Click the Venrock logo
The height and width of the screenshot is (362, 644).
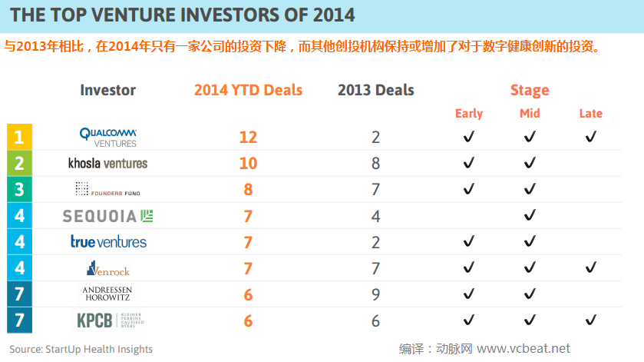[x=108, y=268]
